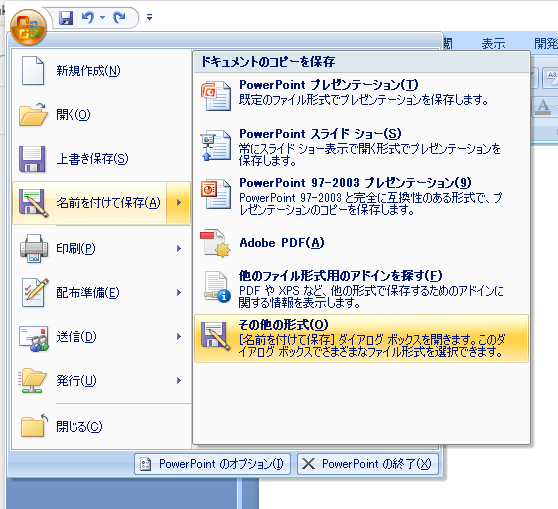Select 発行(U) menu entry
Screen dimensions: 558x509
[101, 381]
